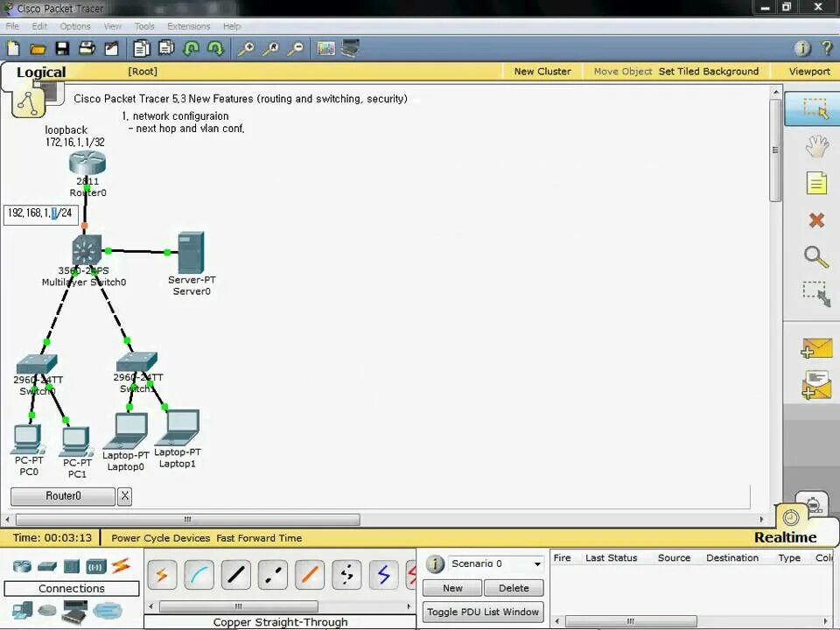
Task: Click the Paste icon in toolbar
Action: 166,48
